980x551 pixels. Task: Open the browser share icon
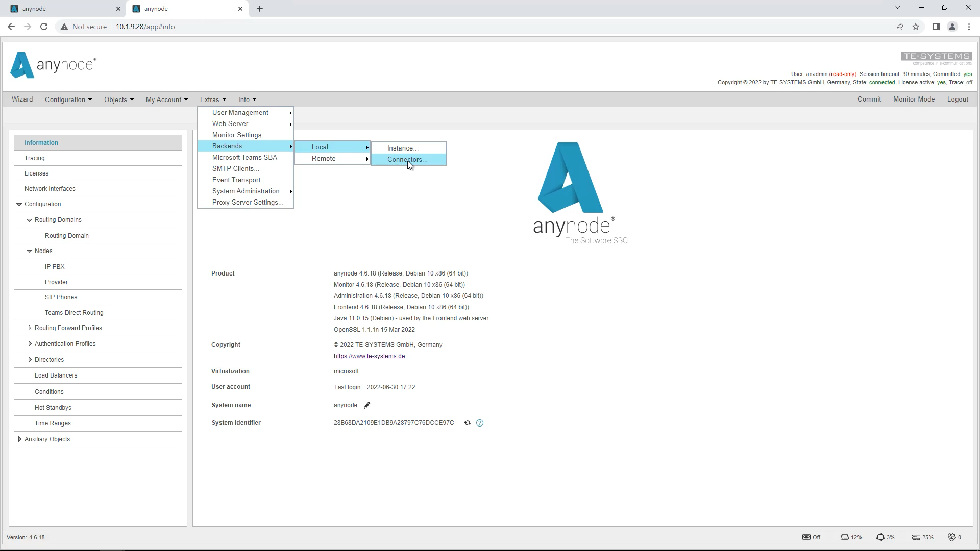click(899, 27)
